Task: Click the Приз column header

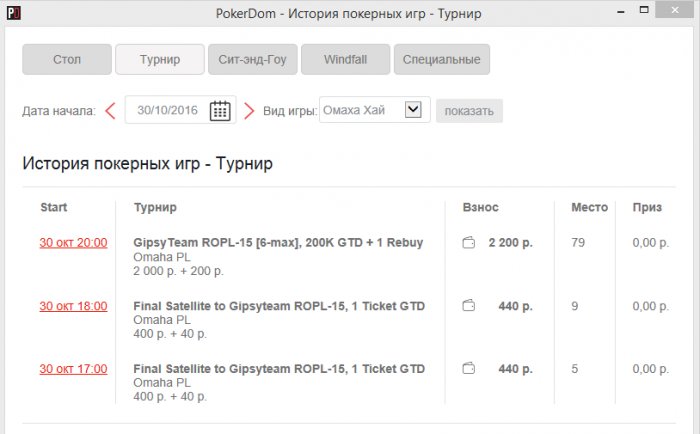Action: tap(647, 207)
